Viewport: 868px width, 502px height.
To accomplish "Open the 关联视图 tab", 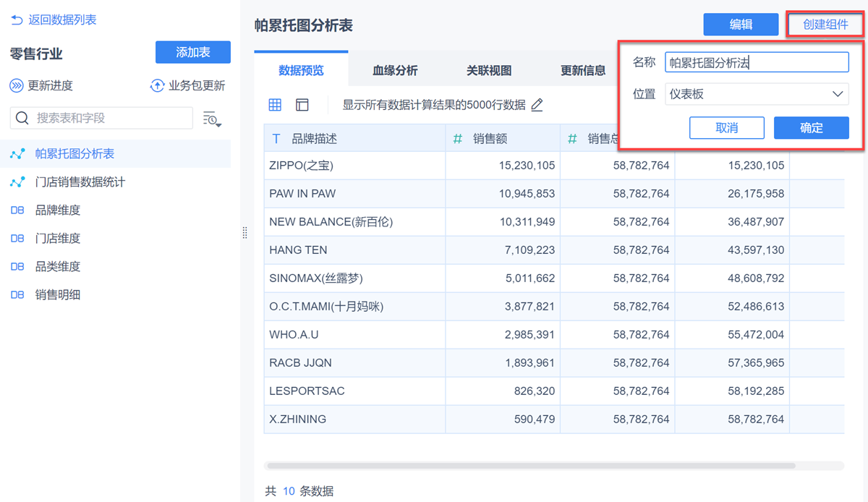I will point(489,70).
